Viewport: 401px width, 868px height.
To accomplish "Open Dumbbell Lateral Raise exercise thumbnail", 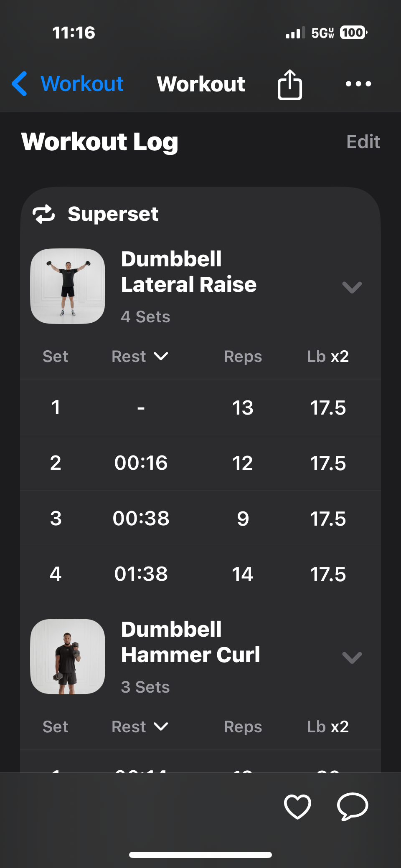I will pyautogui.click(x=68, y=286).
